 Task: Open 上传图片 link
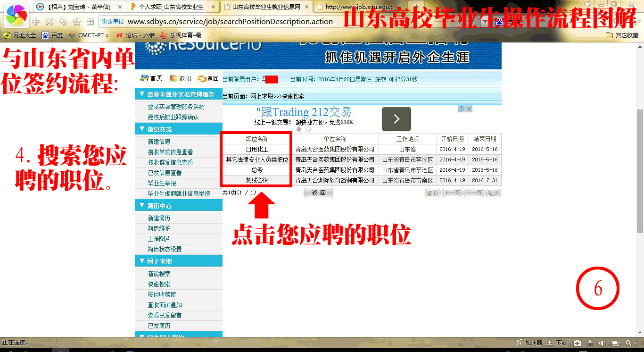click(x=159, y=239)
